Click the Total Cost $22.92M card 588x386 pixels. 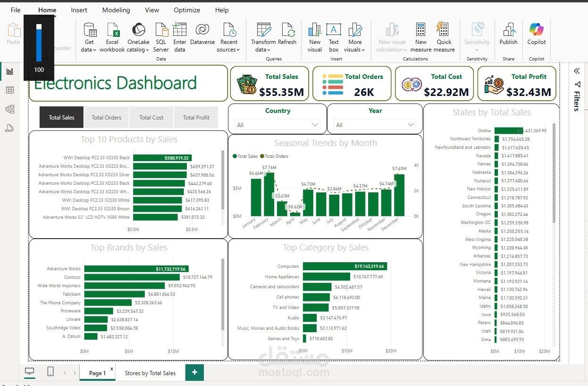click(x=435, y=84)
